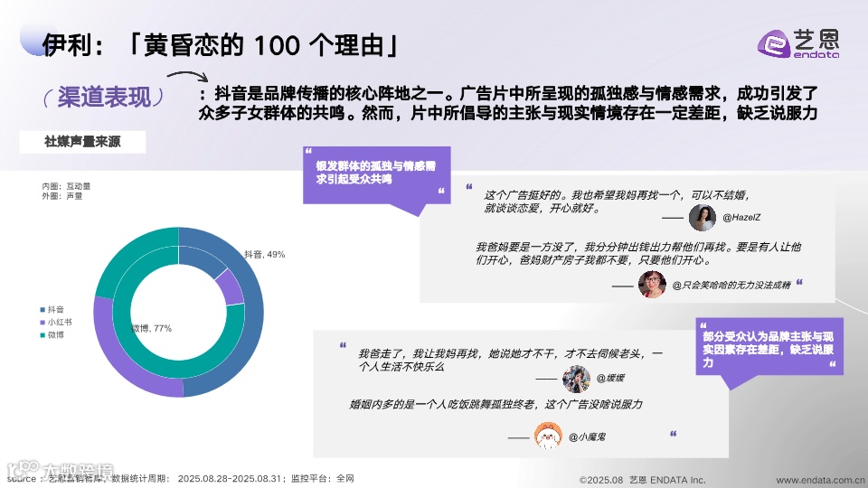This screenshot has height=488, width=868.
Task: Click the summary sentence starting 抖音是品牌传播的核心阵地之一
Action: pos(508,103)
